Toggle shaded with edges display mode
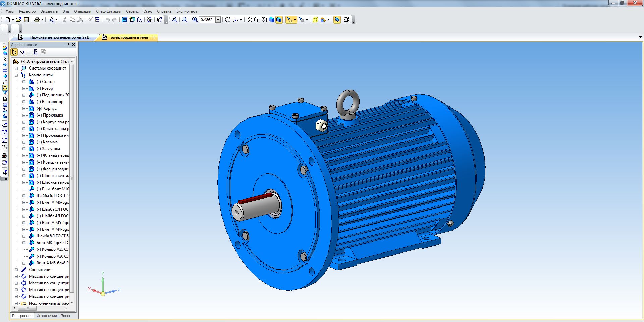Screen dimensions: 644x322 [x=279, y=20]
